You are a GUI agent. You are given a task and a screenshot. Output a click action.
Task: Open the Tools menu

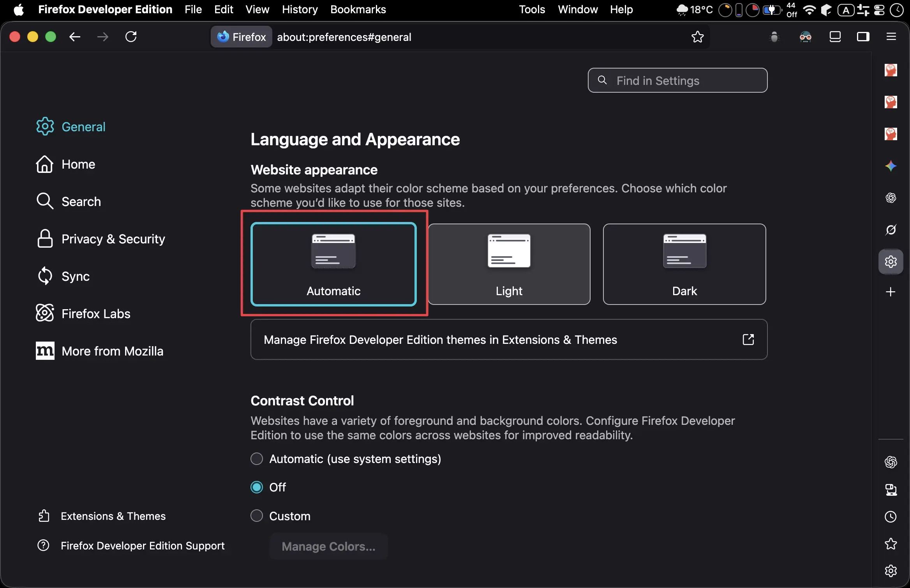coord(531,9)
